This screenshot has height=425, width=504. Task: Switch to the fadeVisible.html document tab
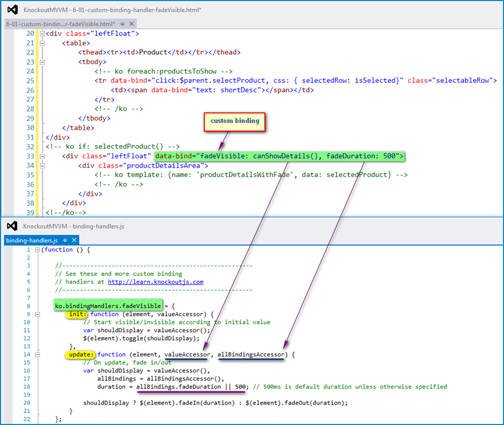point(60,24)
